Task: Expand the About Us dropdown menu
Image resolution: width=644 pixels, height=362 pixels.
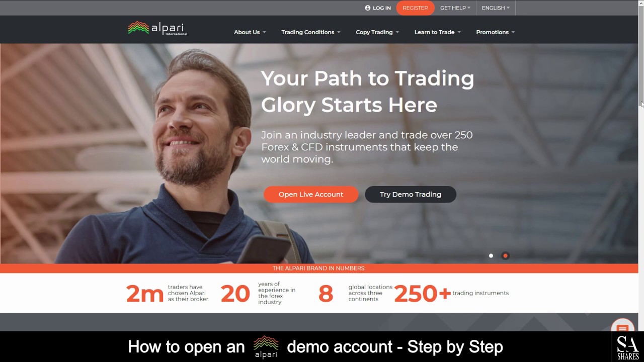Action: pyautogui.click(x=250, y=32)
